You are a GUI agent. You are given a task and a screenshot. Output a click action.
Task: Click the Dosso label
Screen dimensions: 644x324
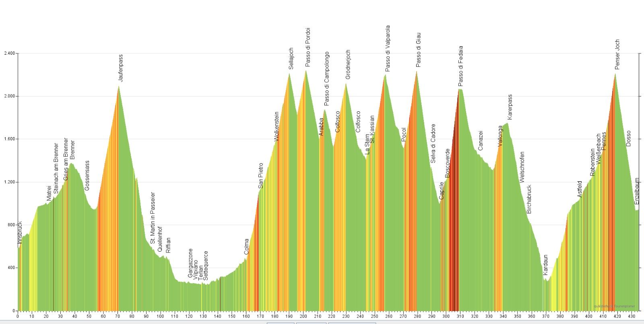628,138
